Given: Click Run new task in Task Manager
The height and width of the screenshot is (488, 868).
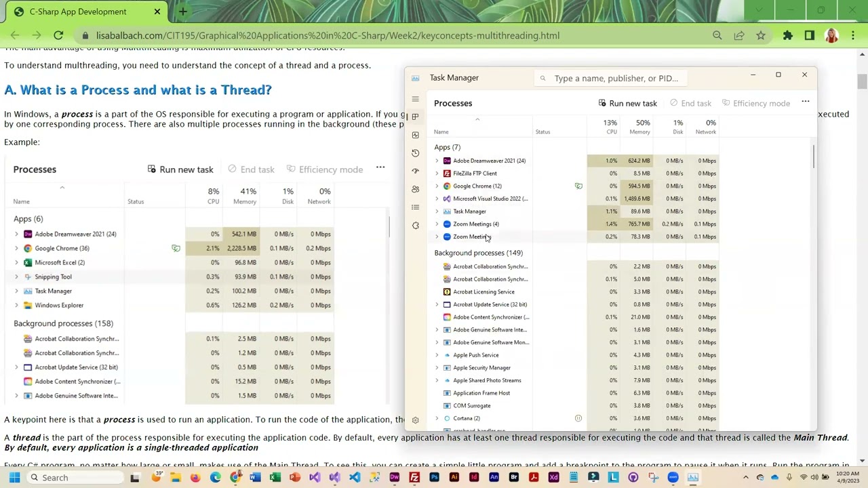Looking at the screenshot, I should 627,103.
